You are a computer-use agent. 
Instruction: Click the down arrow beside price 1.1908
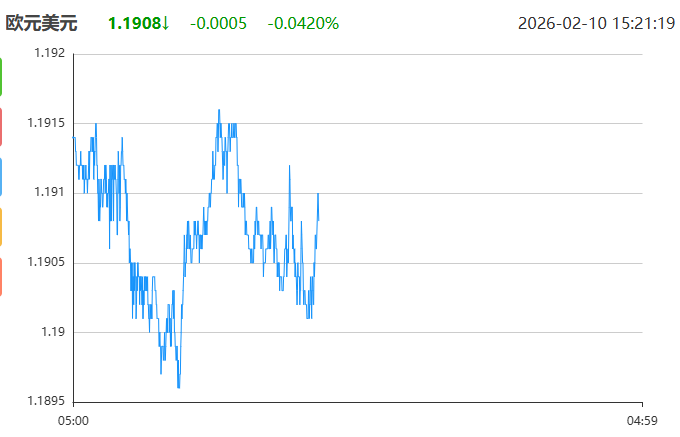165,22
